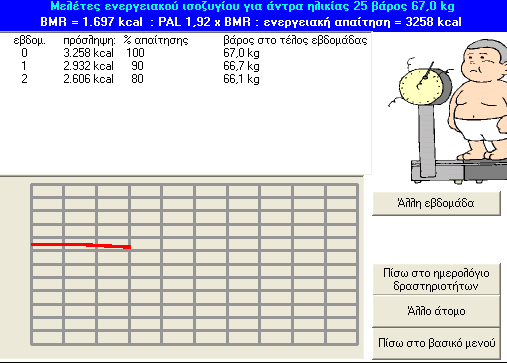Image resolution: width=507 pixels, height=363 pixels.
Task: Click 'ενεργειακή απαίτηση = 3258 kcal' text
Action: [x=362, y=22]
